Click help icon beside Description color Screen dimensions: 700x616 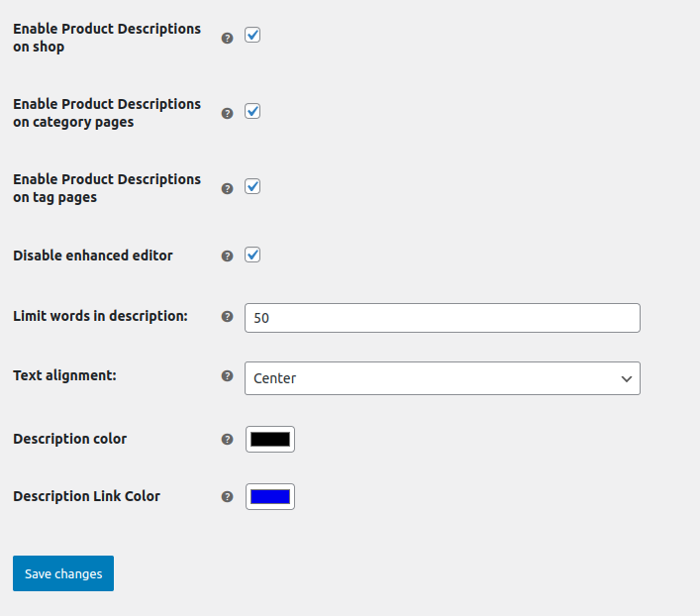coord(227,439)
